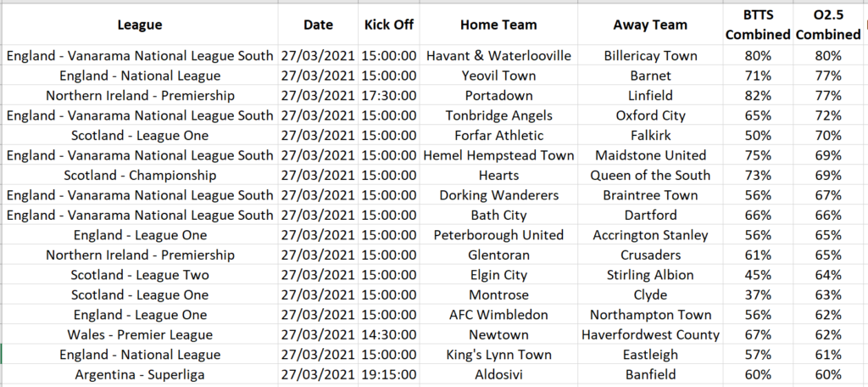Viewport: 868px width, 387px height.
Task: Click the Kick Off header cell
Action: pyautogui.click(x=389, y=25)
